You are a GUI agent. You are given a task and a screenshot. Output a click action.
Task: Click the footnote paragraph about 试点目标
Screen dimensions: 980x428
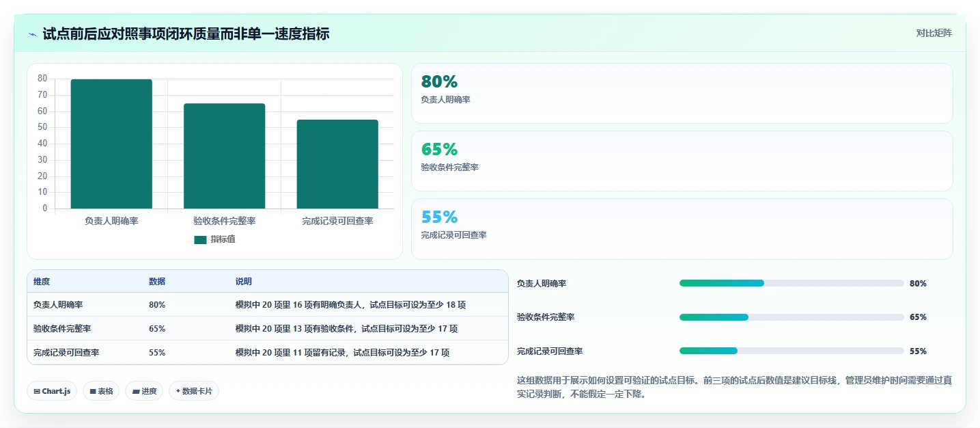735,387
